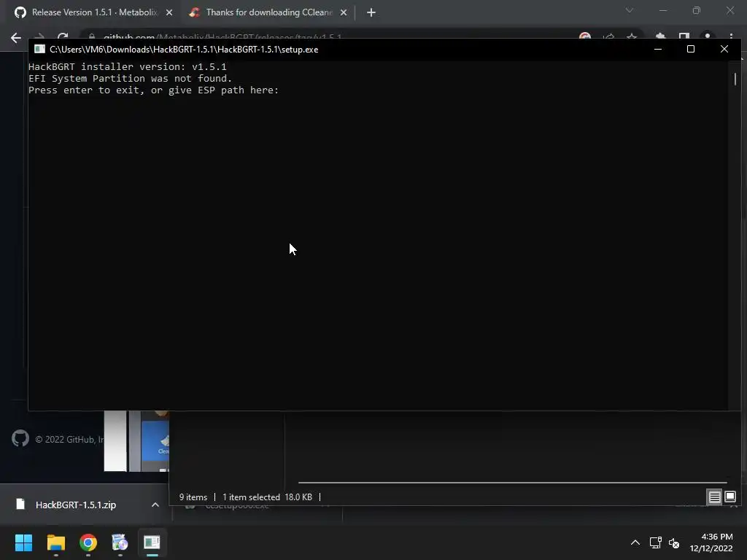The image size is (747, 560).
Task: Select the active console app on taskbar
Action: (x=152, y=542)
